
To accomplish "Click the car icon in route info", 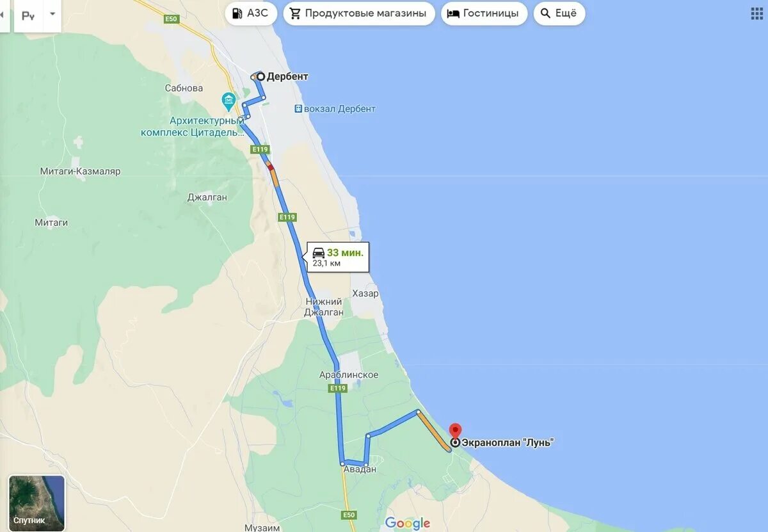I will point(318,253).
